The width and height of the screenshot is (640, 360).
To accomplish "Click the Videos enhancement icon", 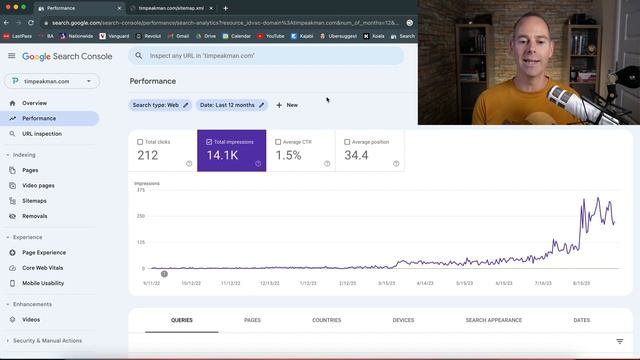I will 12,320.
